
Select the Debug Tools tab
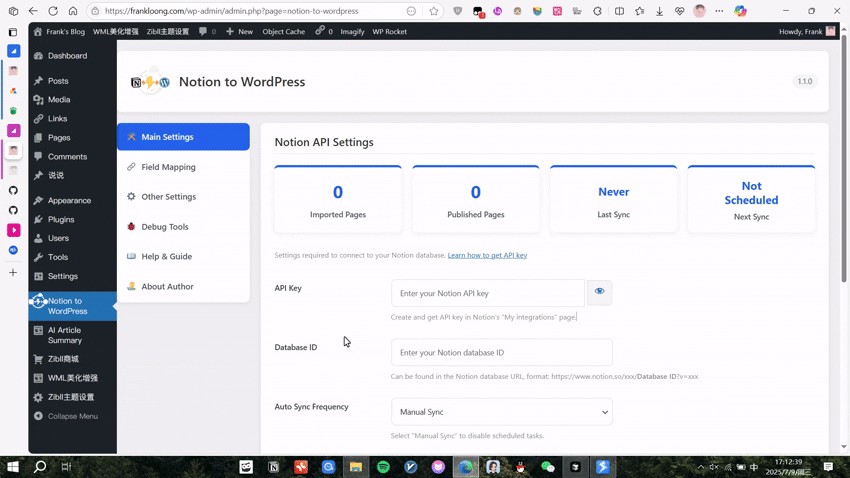tap(183, 227)
